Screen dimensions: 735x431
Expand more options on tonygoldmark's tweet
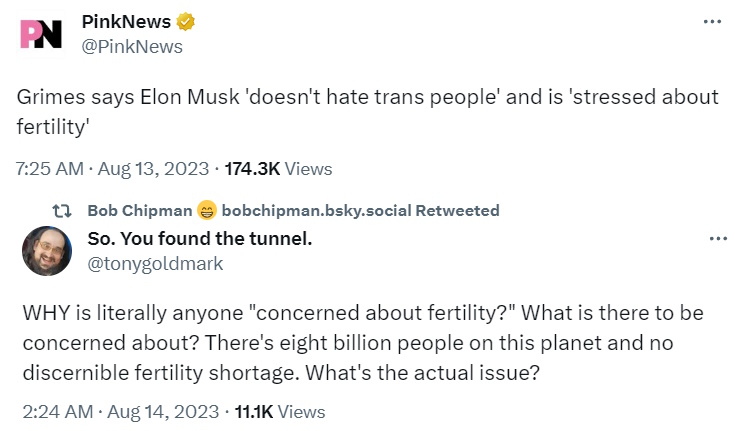(x=716, y=239)
